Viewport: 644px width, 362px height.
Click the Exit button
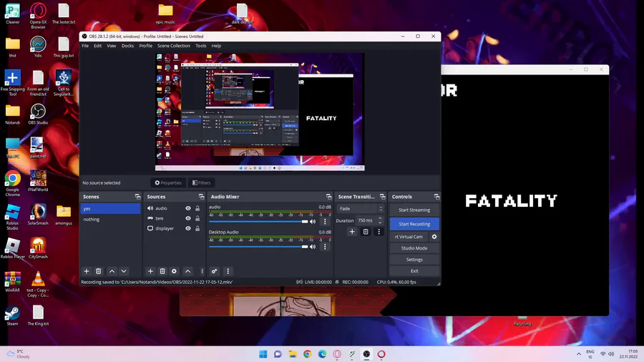(414, 271)
